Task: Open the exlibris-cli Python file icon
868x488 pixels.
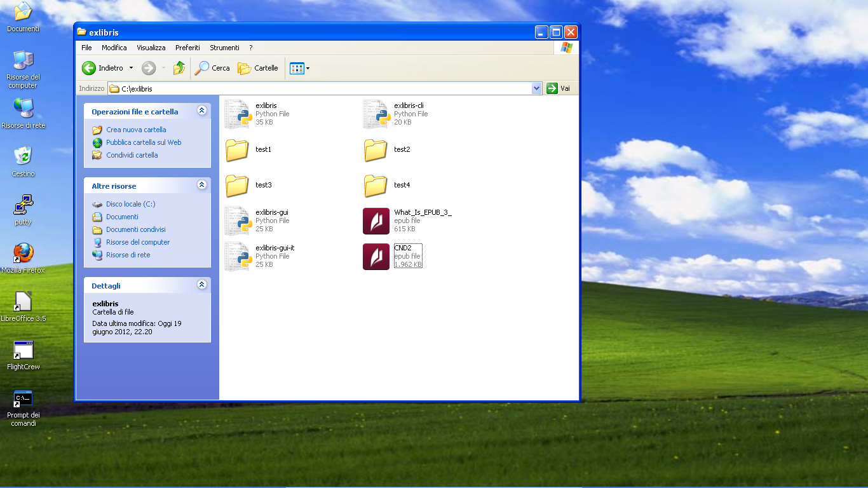Action: coord(376,114)
